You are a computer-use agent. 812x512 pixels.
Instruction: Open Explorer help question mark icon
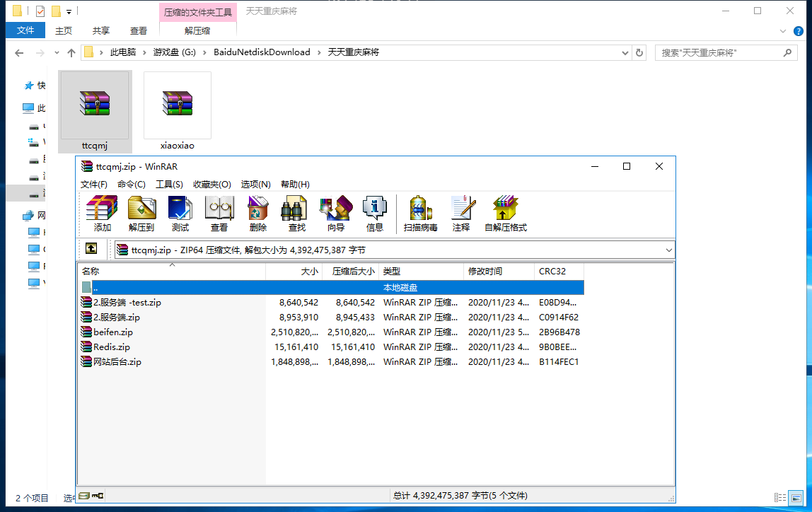pos(799,31)
